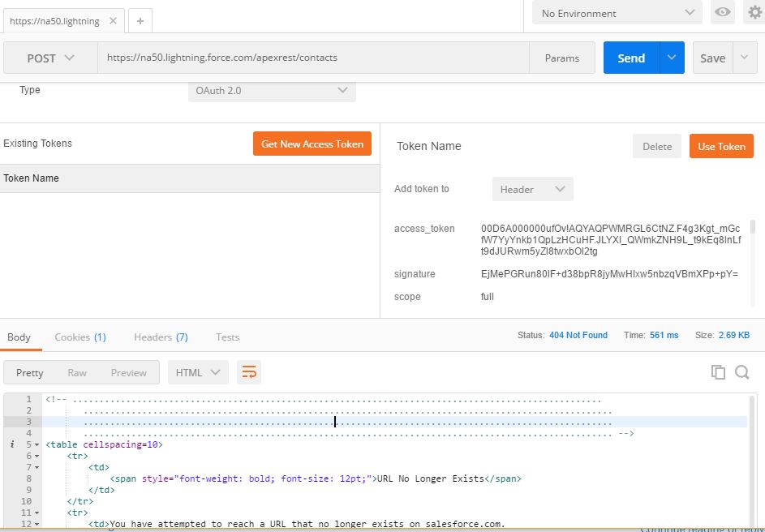Click the 404 Not Found status link
The width and height of the screenshot is (765, 532).
pyautogui.click(x=578, y=335)
